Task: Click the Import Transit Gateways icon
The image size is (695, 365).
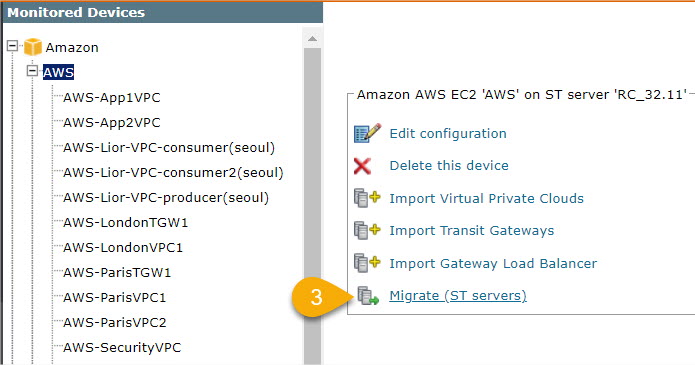Action: click(x=367, y=230)
